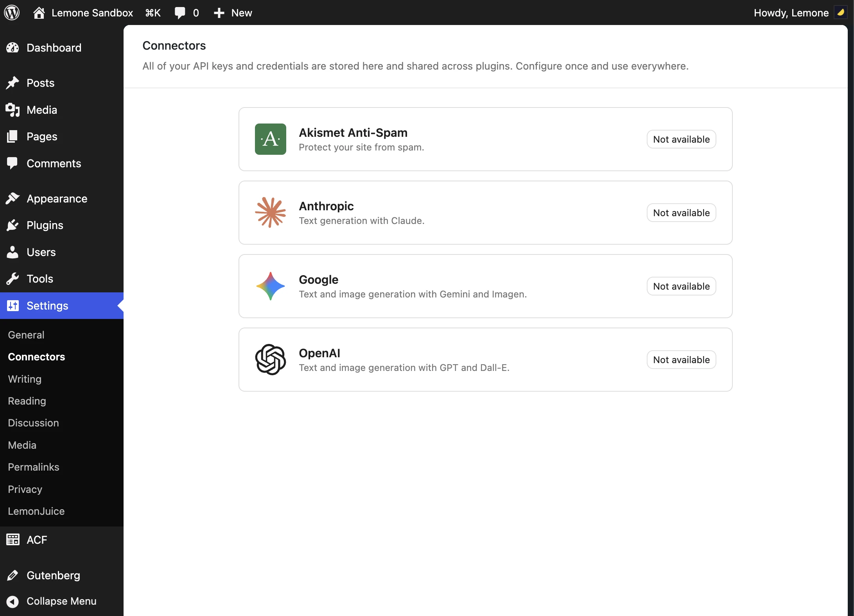The height and width of the screenshot is (616, 854).
Task: Click 'Protect your site from spam.' text
Action: (361, 147)
